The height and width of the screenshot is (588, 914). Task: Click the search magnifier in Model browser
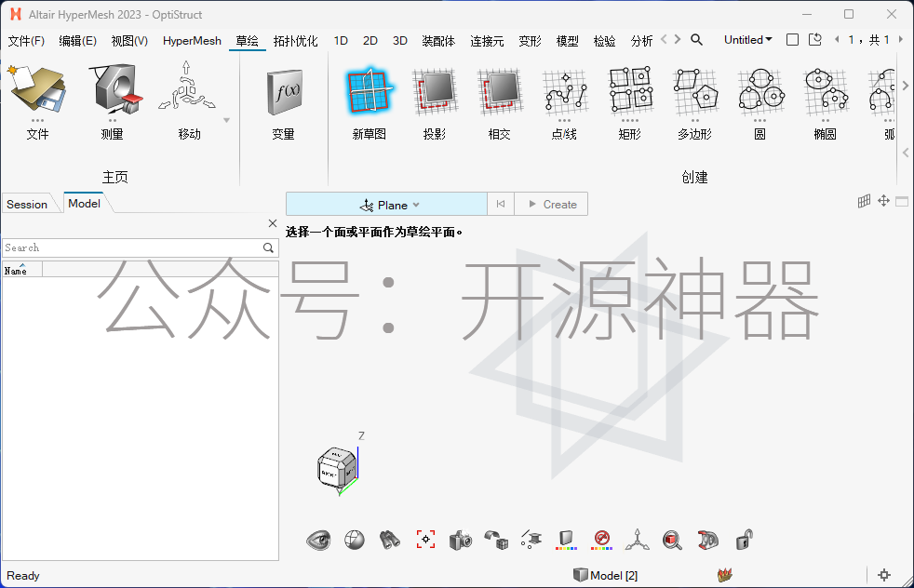[x=268, y=247]
